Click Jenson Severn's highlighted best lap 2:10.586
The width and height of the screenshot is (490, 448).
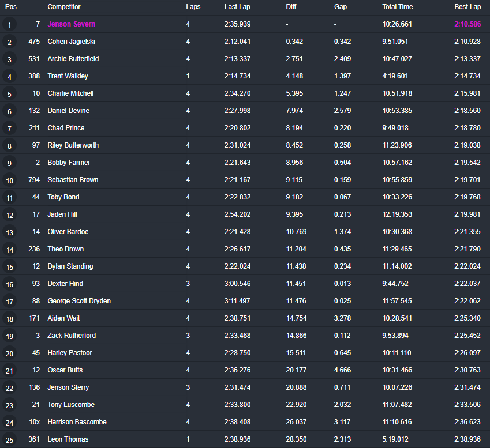(x=467, y=24)
